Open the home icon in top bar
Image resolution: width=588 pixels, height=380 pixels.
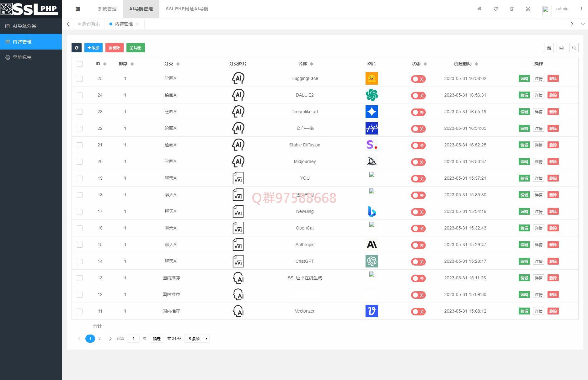coord(479,9)
